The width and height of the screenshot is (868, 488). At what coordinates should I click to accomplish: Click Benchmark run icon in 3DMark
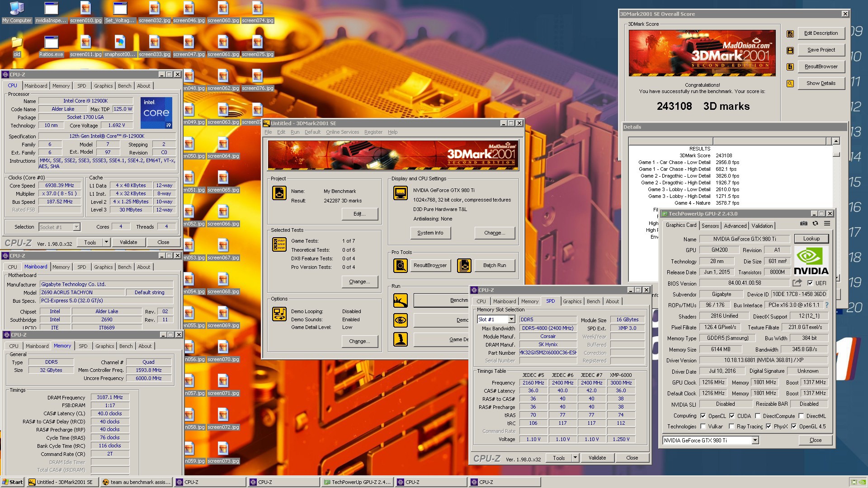tap(401, 300)
